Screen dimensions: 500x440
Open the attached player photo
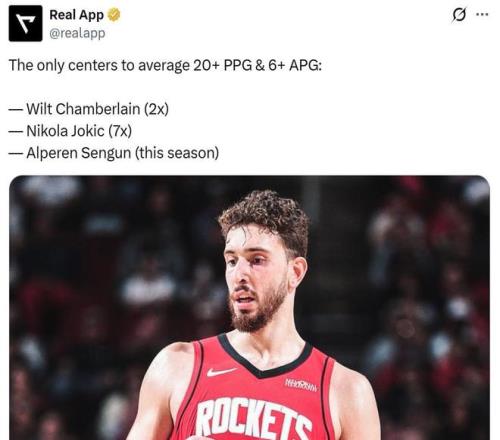click(249, 307)
